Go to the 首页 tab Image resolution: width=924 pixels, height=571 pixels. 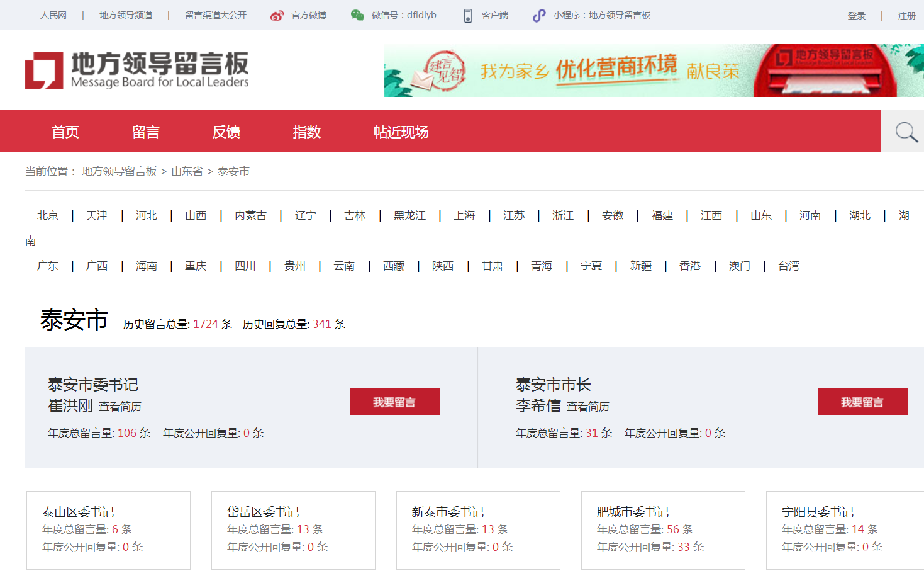tap(65, 132)
